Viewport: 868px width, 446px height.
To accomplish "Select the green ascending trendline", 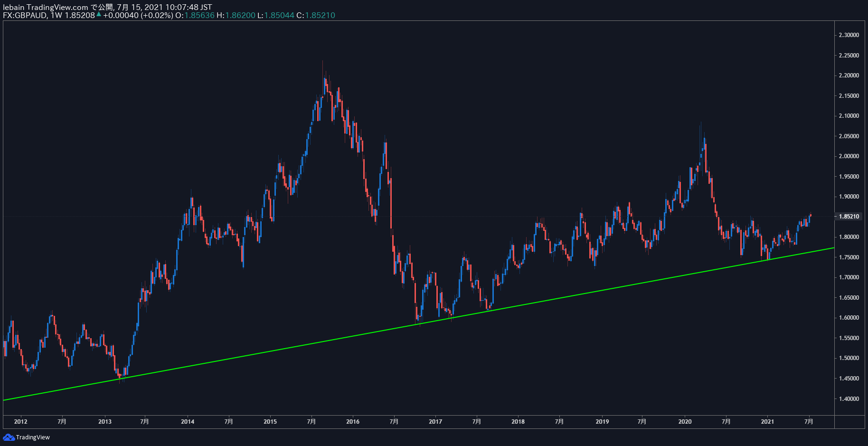I will click(x=418, y=324).
